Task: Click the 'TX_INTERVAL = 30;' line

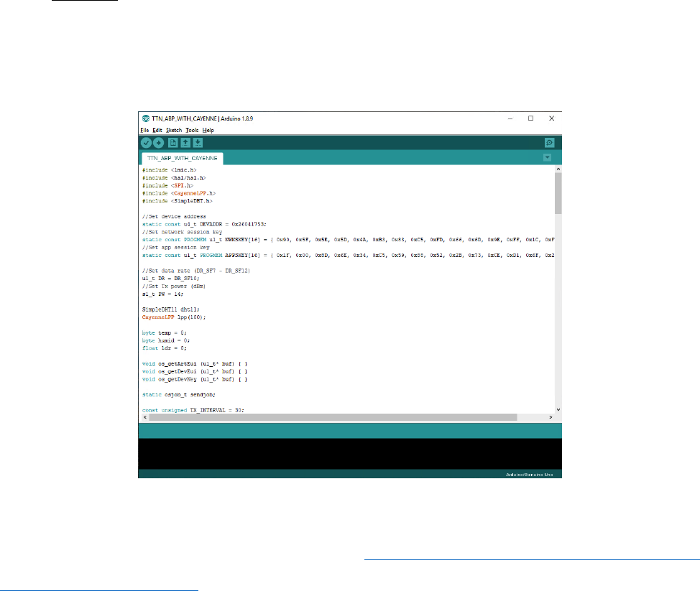Action: pyautogui.click(x=193, y=410)
